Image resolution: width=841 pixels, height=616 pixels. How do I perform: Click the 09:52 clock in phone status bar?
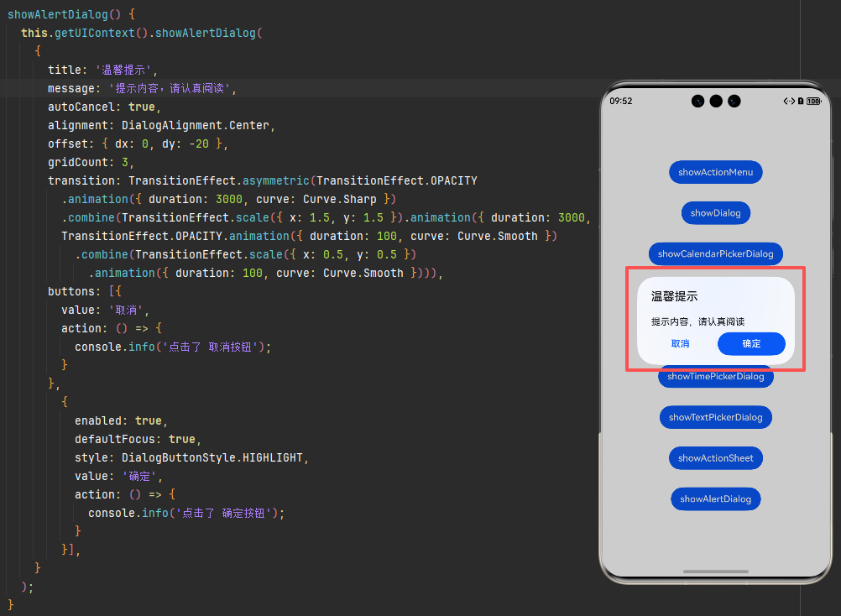tap(620, 101)
